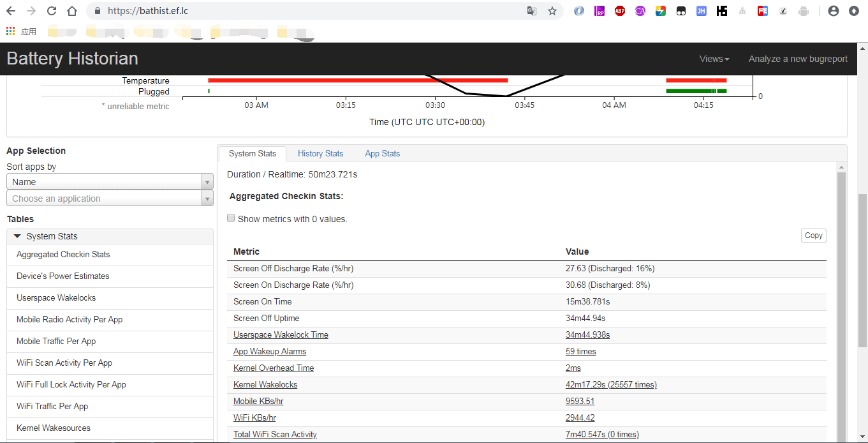Open the Kernel Overhead Time metric link
Screen dimensions: 868x443
274,368
